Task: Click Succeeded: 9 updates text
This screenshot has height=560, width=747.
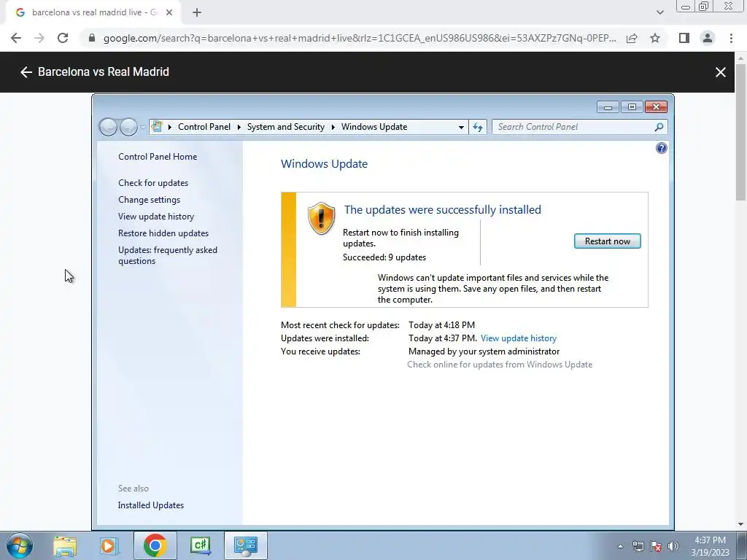Action: [384, 257]
